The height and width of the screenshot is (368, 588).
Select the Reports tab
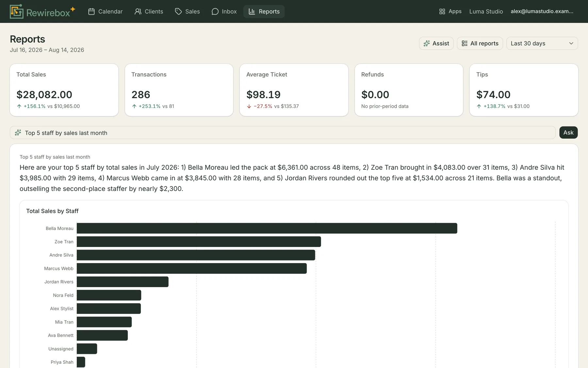[264, 11]
